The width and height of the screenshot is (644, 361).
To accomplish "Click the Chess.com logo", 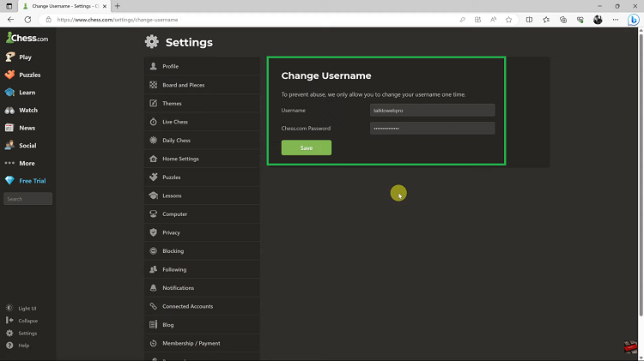I will [x=27, y=38].
